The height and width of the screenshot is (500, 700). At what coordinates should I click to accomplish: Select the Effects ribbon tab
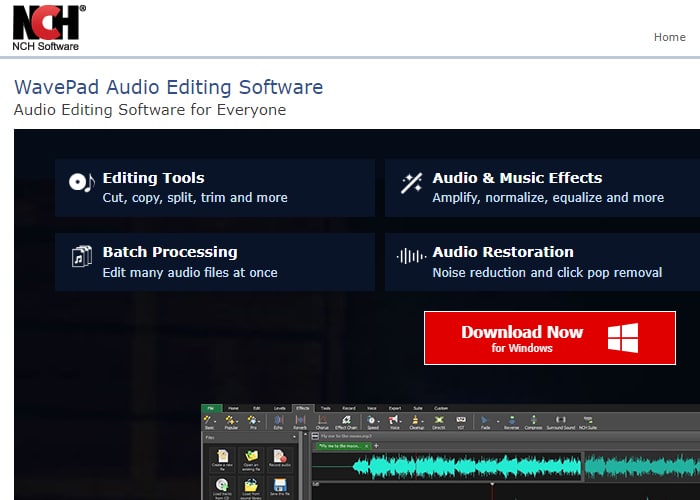click(x=303, y=408)
